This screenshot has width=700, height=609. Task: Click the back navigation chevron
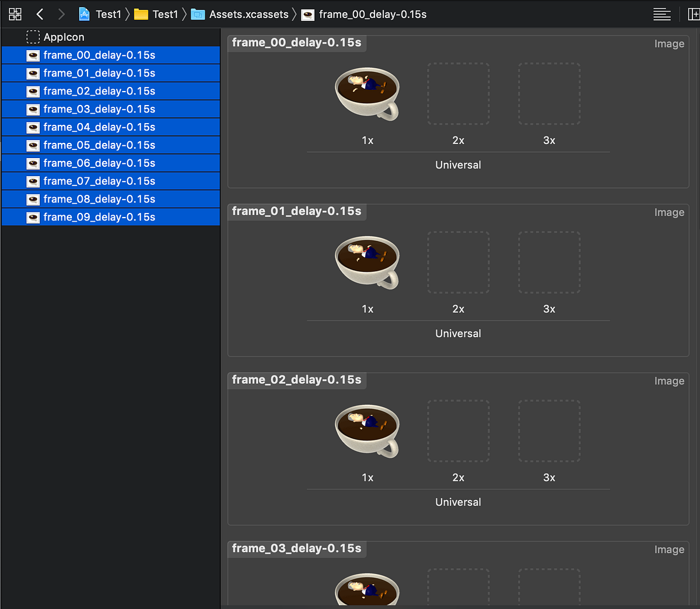(x=40, y=13)
